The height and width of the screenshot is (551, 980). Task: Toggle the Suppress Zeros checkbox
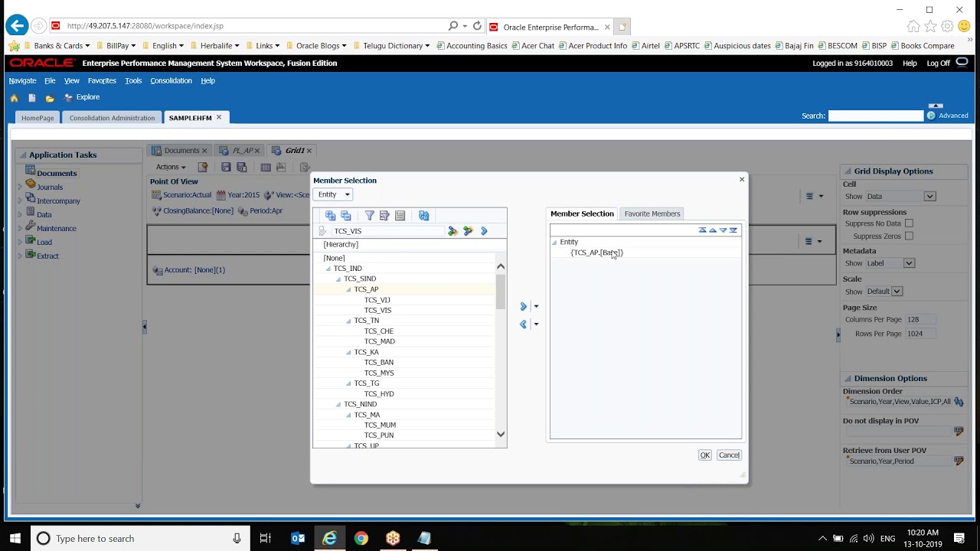pos(909,236)
